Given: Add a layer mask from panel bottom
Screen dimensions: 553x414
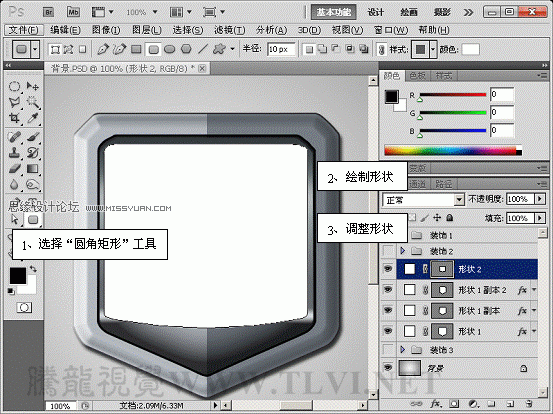Looking at the screenshot, I should pyautogui.click(x=454, y=403).
